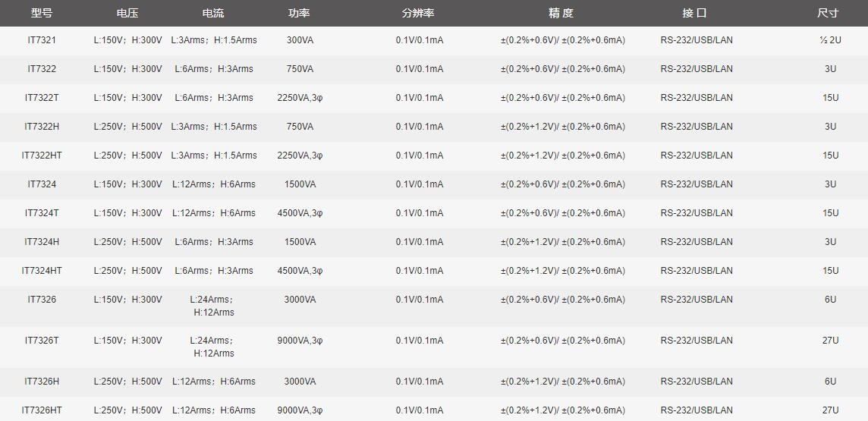Click the 分辨率 column header

[418, 13]
